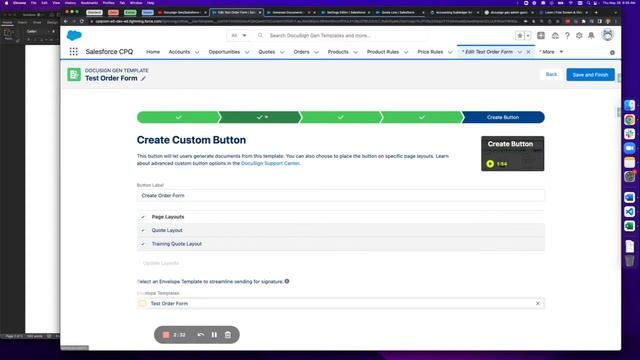Discard recording with the trash icon
Image resolution: width=640 pixels, height=360 pixels.
228,335
